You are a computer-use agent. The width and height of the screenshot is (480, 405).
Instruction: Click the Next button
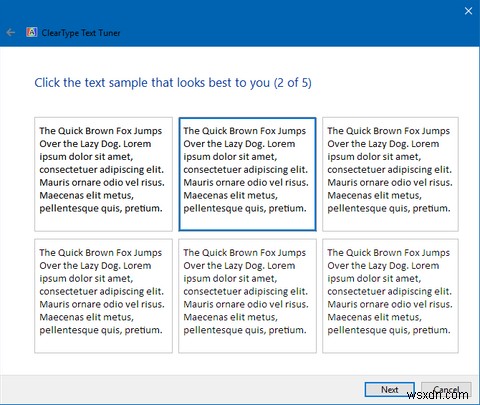tap(390, 389)
